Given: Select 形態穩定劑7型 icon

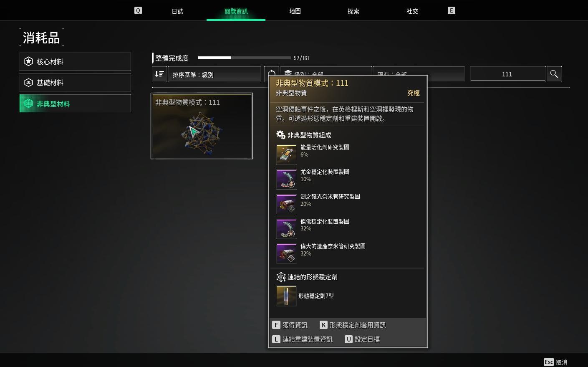Looking at the screenshot, I should click(x=286, y=296).
